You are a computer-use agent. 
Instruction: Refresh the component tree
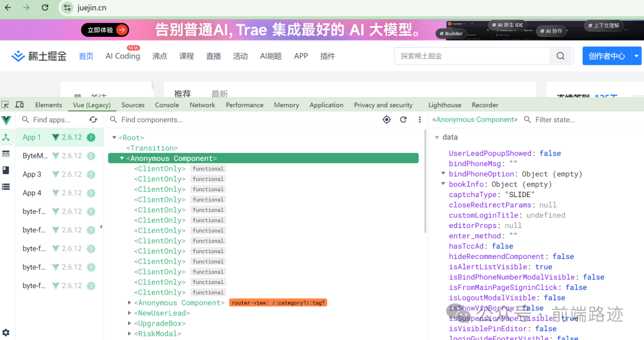403,120
